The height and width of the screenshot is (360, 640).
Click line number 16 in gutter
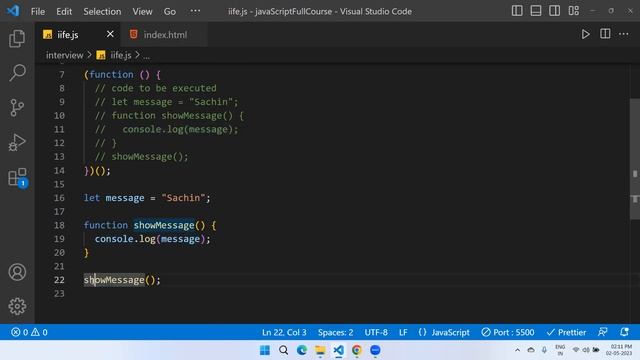coord(59,198)
